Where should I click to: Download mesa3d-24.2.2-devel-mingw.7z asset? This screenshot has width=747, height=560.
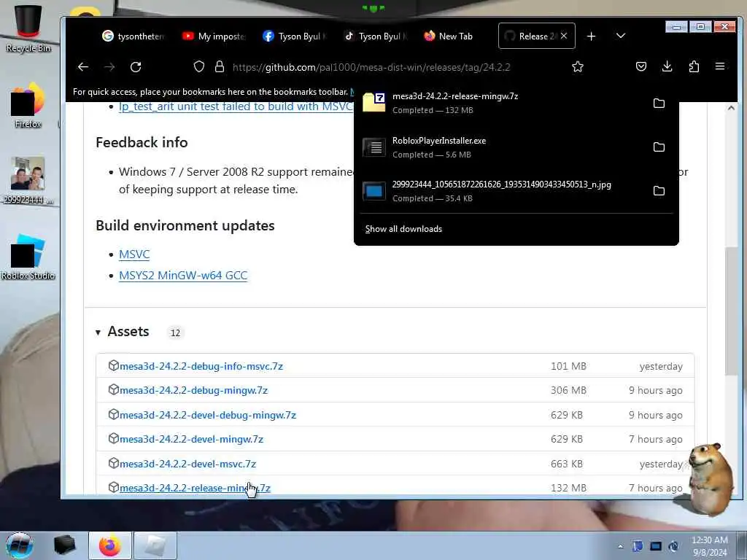191,439
